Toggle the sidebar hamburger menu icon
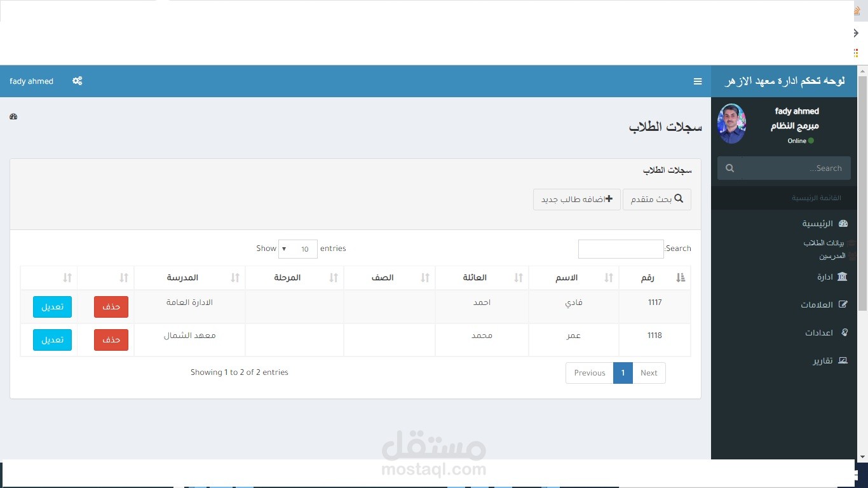 pos(698,81)
